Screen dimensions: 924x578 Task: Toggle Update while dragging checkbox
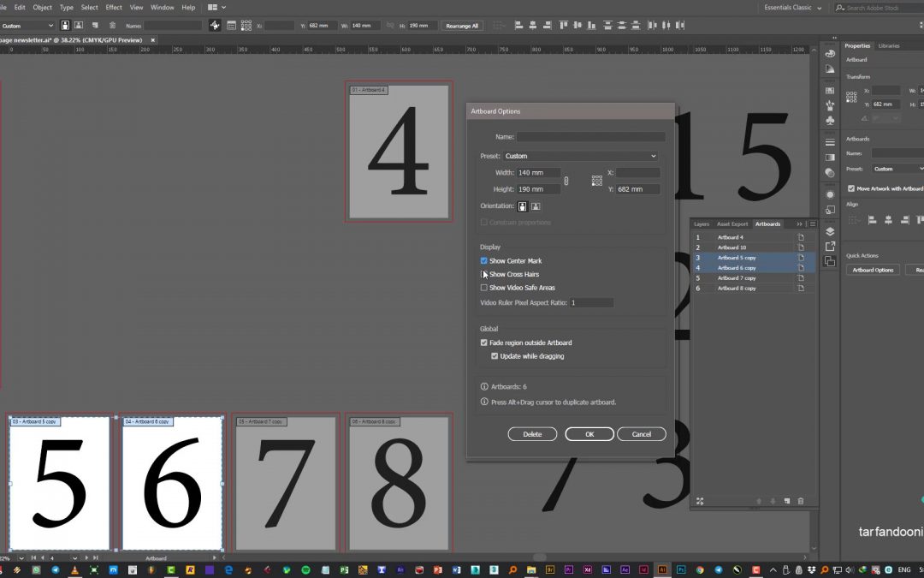495,356
